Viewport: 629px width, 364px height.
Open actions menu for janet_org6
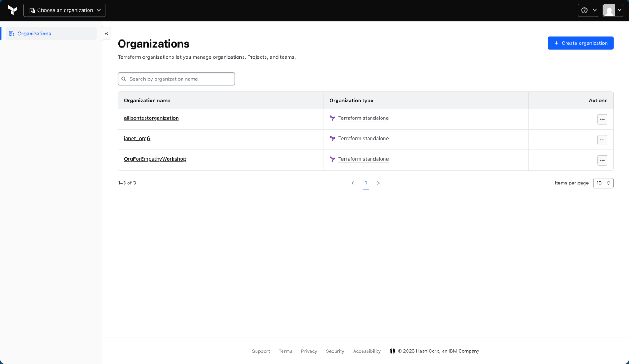point(602,140)
